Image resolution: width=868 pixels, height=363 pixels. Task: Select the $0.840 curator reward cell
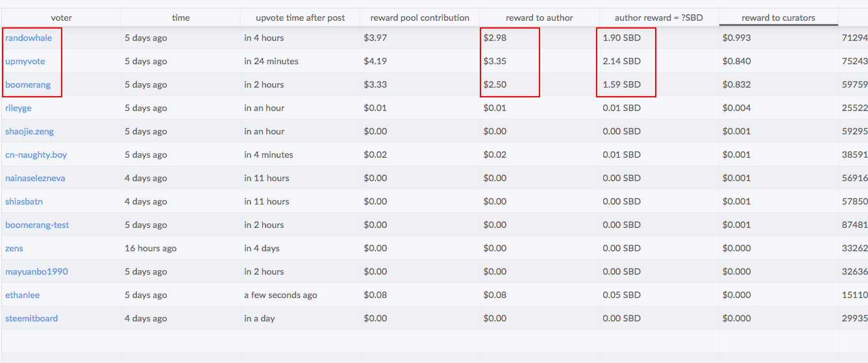point(778,61)
